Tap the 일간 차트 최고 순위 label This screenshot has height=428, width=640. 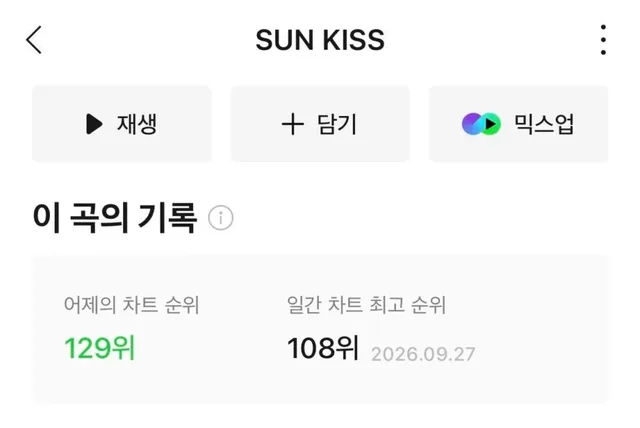[x=366, y=305]
